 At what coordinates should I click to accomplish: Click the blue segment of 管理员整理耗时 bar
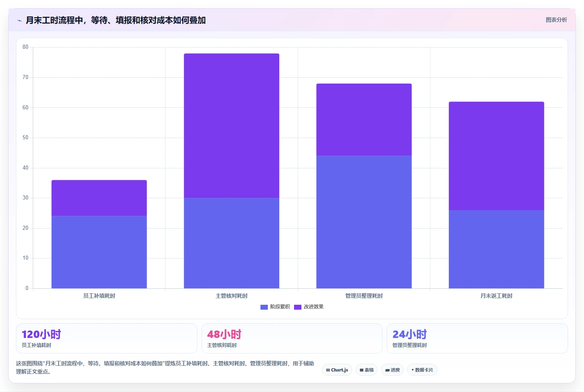364,222
